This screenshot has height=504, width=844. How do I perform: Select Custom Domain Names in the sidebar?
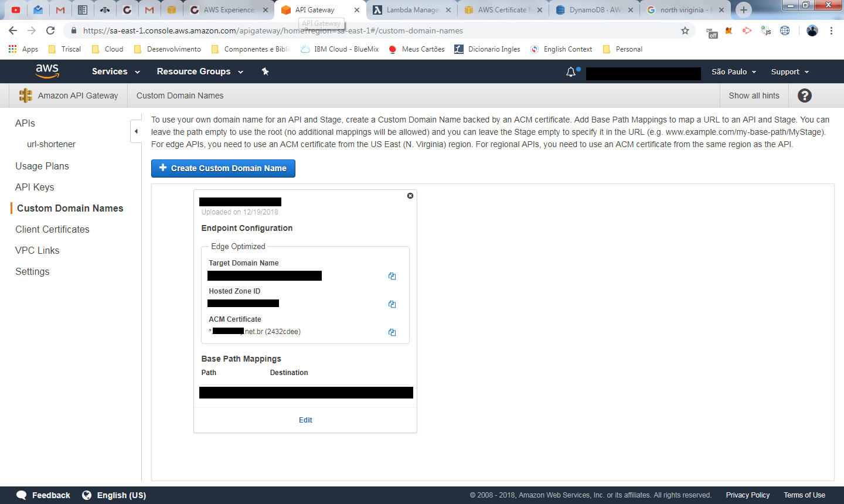click(x=70, y=208)
